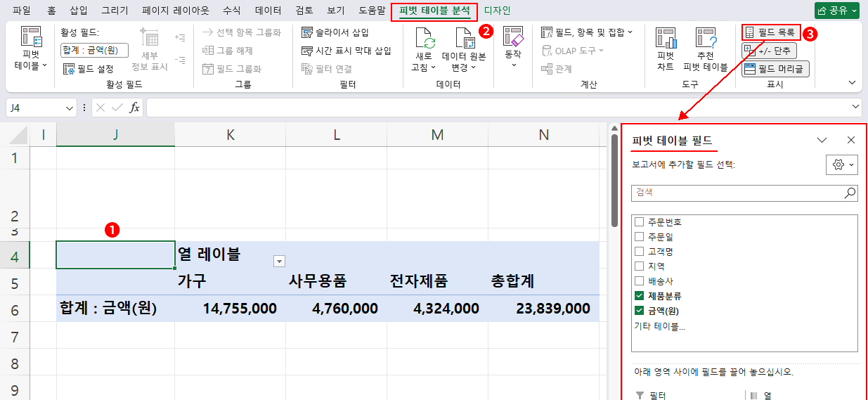The height and width of the screenshot is (400, 868).
Task: Click 필터 연결 filter connections
Action: point(327,69)
